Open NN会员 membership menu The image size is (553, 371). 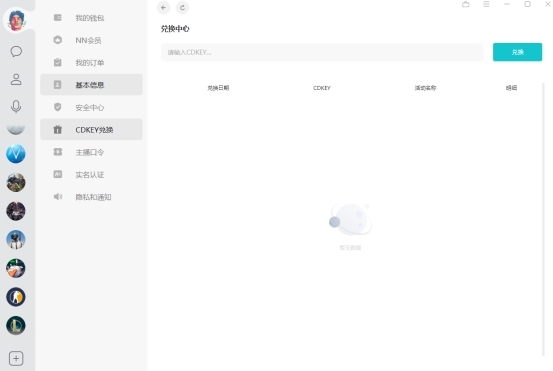click(x=91, y=40)
